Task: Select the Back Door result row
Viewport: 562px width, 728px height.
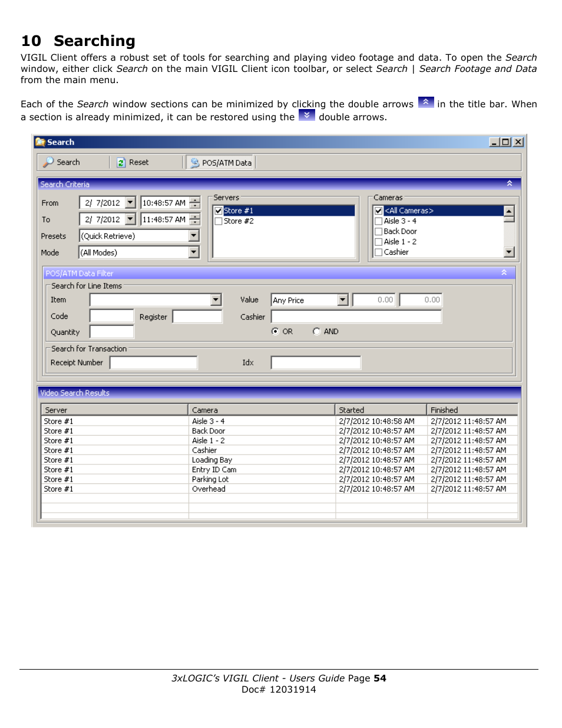Action: point(280,431)
